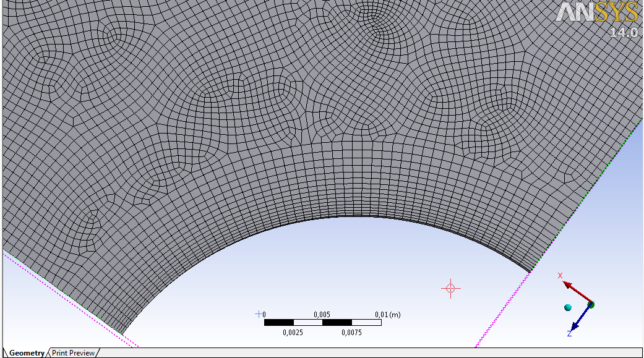644x358 pixels.
Task: Select the cyan isometric view ball
Action: coord(568,307)
